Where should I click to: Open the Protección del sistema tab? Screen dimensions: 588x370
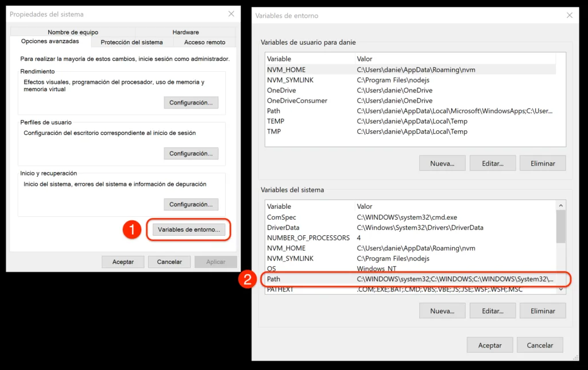click(131, 42)
